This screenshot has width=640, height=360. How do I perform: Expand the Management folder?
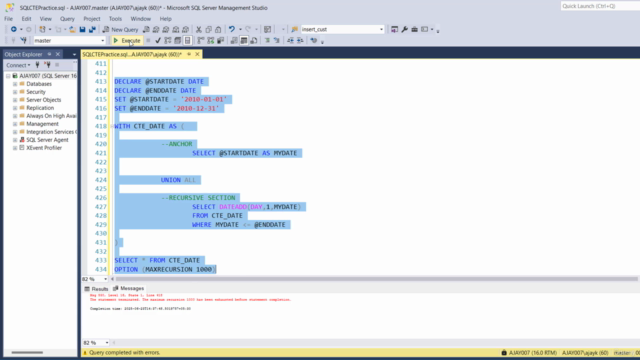15,124
